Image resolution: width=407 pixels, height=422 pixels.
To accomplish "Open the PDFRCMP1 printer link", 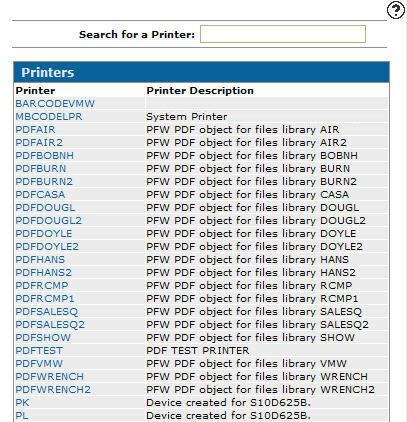I will 45,299.
